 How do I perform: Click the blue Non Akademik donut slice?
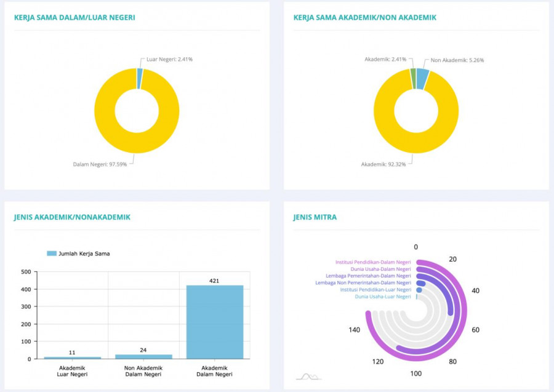(422, 79)
